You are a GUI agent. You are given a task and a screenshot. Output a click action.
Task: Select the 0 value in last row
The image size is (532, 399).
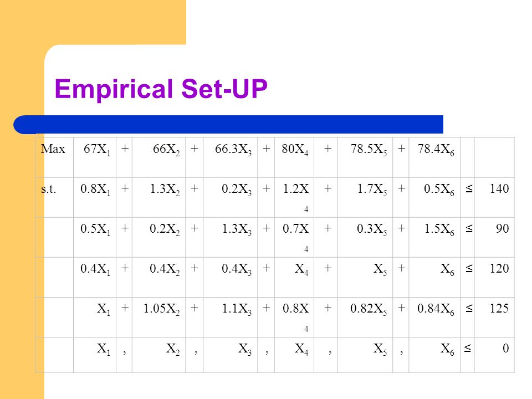click(x=505, y=349)
